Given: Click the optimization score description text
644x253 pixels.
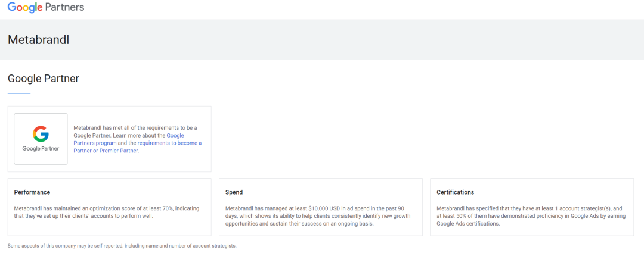Looking at the screenshot, I should coord(107,212).
